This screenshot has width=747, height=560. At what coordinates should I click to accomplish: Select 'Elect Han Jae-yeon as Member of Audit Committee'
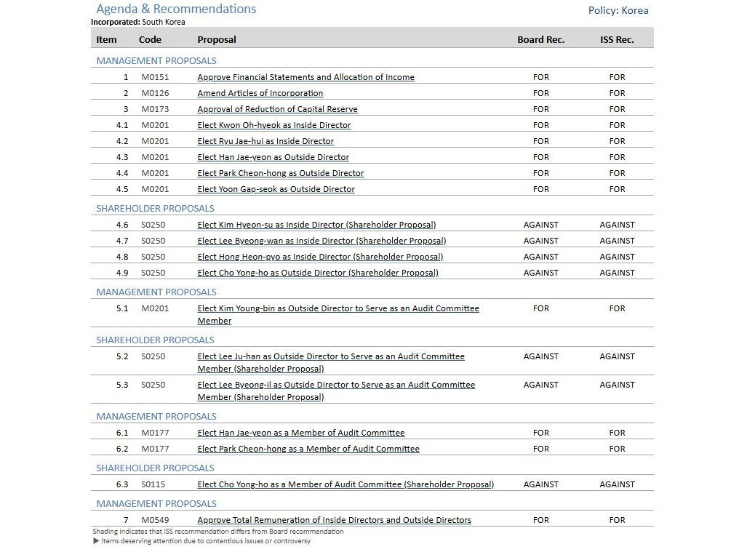pos(301,433)
